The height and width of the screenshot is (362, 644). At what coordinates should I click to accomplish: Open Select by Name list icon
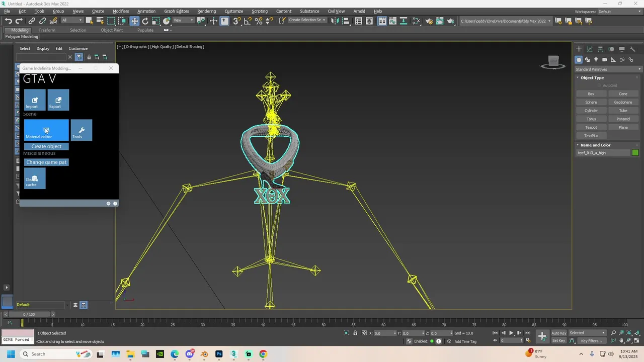pos(100,21)
